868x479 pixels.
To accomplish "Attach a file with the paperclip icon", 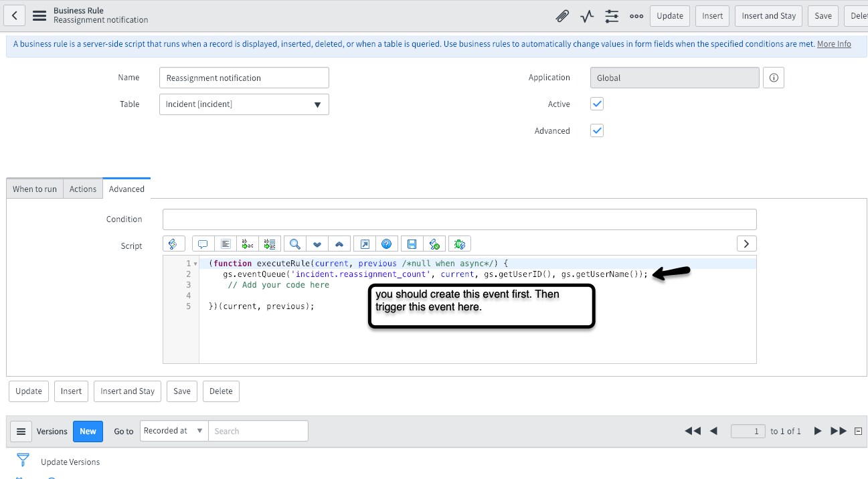I will [x=561, y=15].
